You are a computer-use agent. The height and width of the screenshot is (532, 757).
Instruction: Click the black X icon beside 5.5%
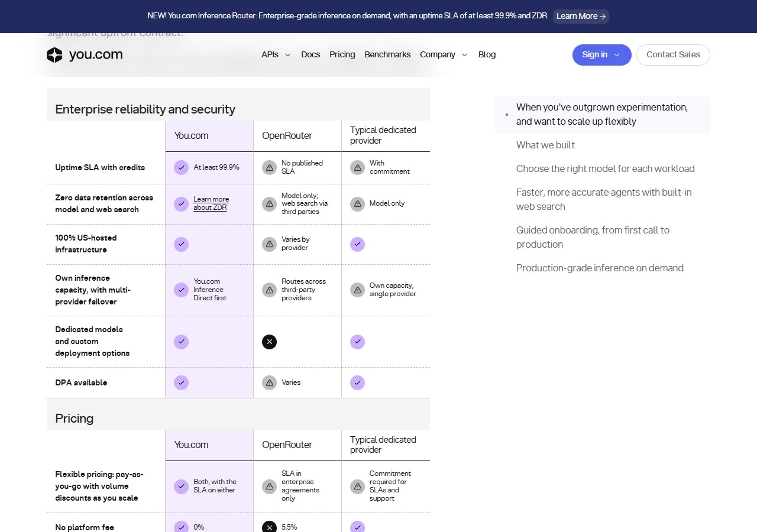pyautogui.click(x=269, y=527)
